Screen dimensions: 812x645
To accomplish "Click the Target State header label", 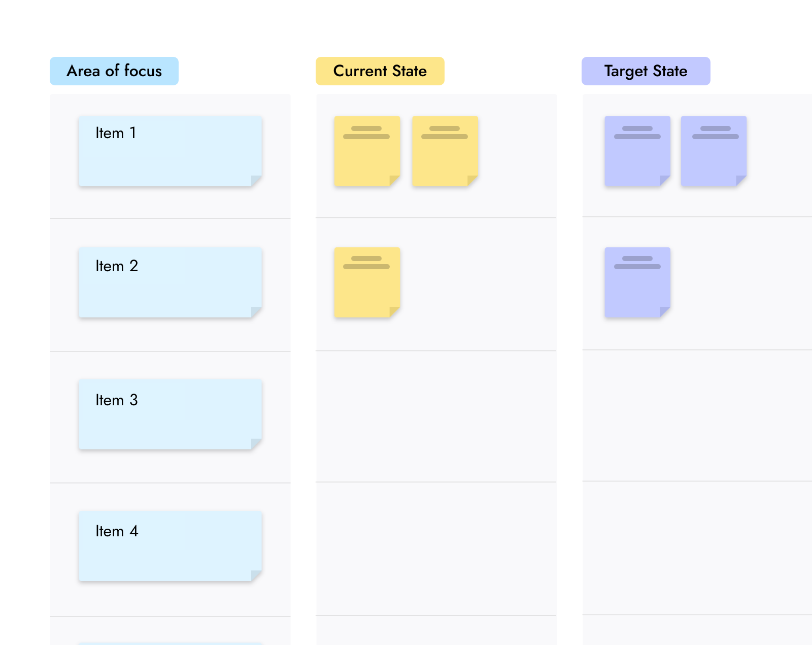I will [646, 71].
